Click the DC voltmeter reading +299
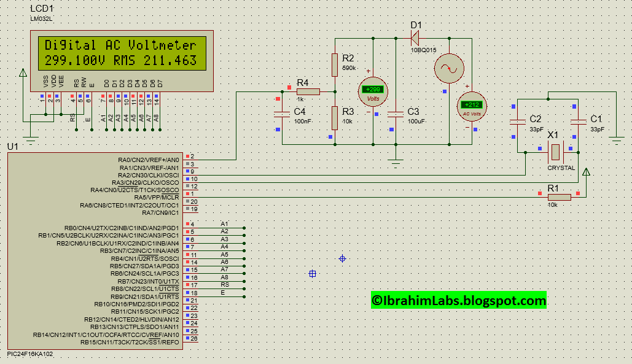This screenshot has width=632, height=364. tap(373, 92)
